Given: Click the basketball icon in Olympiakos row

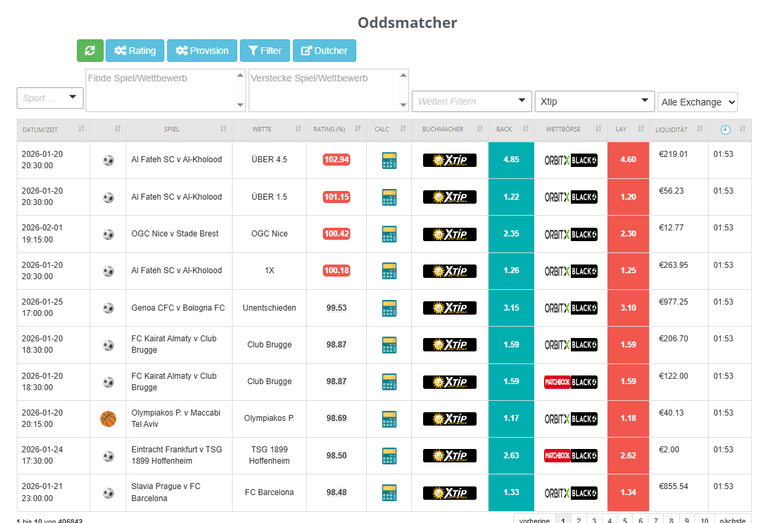Looking at the screenshot, I should (x=108, y=418).
